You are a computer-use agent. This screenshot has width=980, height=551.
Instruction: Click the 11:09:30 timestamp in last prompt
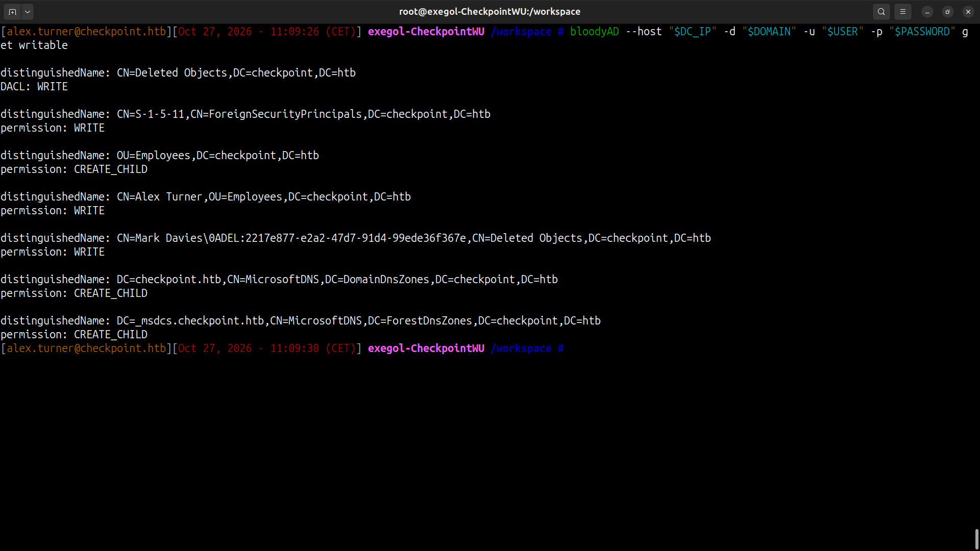[x=295, y=348]
